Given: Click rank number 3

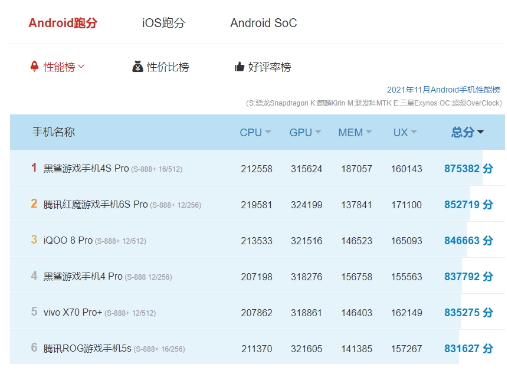Looking at the screenshot, I should coord(34,240).
